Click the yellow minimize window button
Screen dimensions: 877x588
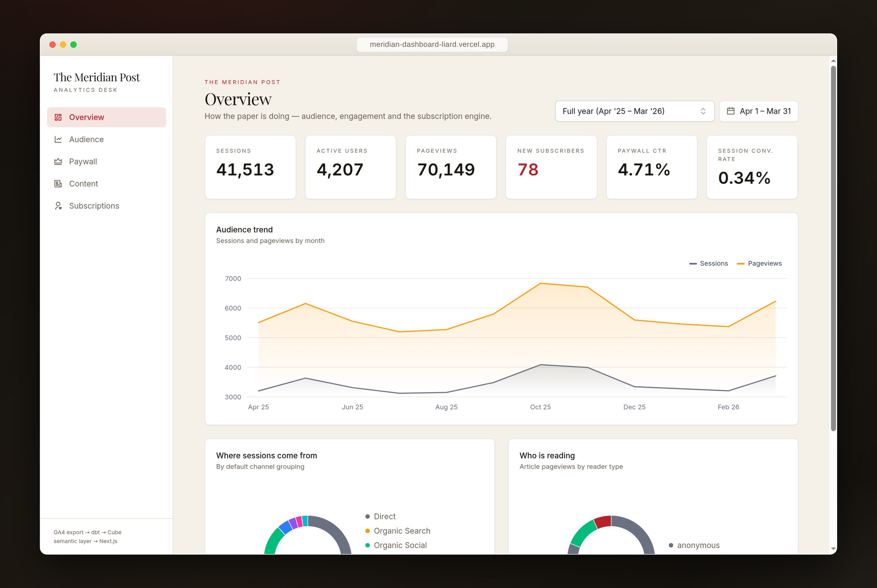click(x=63, y=45)
